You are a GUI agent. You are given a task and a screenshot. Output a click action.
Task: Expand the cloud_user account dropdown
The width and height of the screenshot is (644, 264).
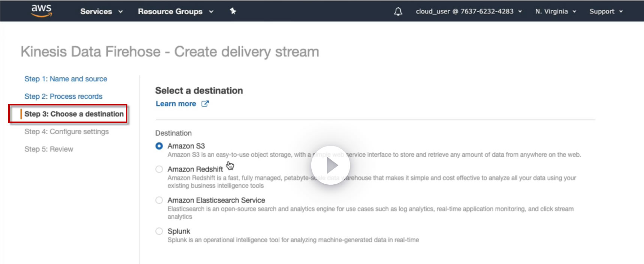click(469, 12)
